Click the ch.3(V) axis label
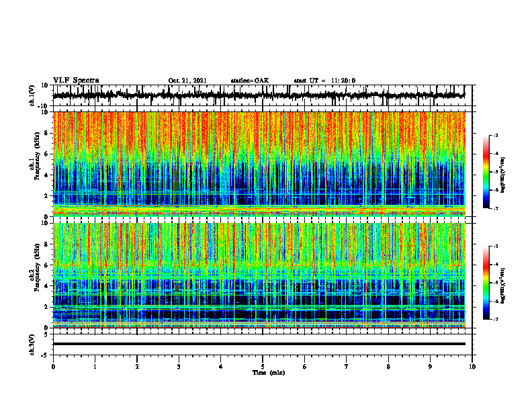The width and height of the screenshot is (532, 411). [x=32, y=345]
